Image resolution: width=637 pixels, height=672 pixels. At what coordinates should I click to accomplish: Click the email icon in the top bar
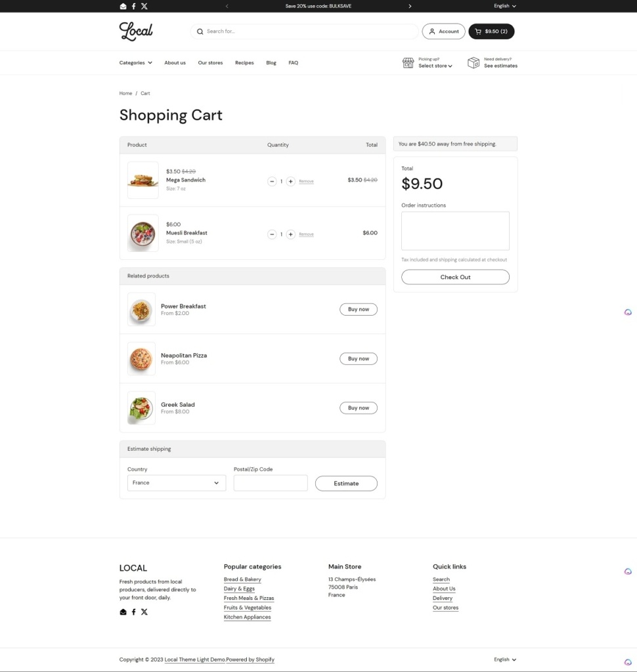click(123, 6)
